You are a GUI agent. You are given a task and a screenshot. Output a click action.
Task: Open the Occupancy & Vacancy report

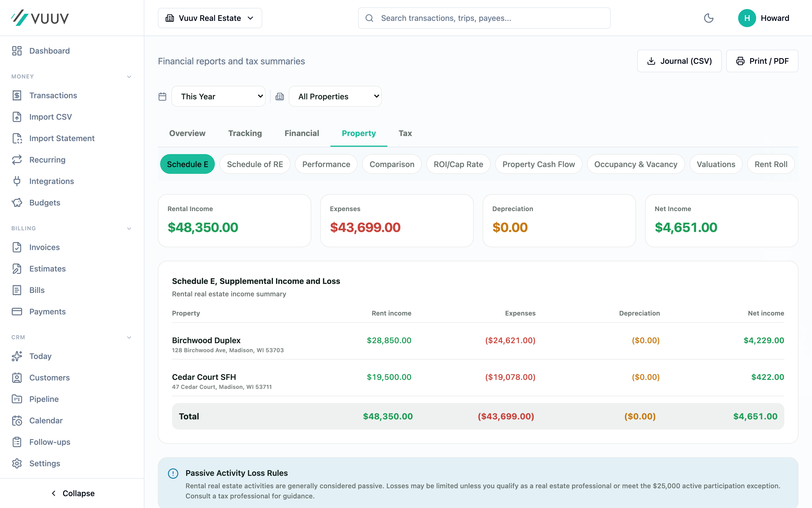click(x=636, y=164)
